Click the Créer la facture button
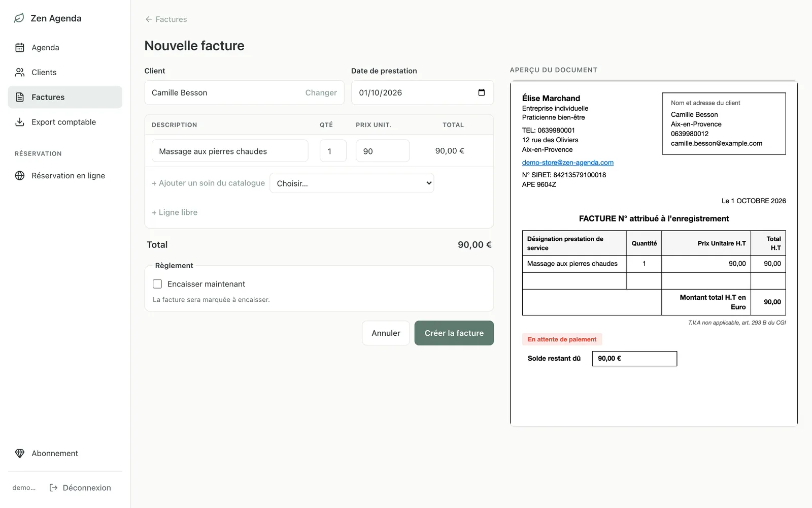This screenshot has width=812, height=508. pos(454,333)
